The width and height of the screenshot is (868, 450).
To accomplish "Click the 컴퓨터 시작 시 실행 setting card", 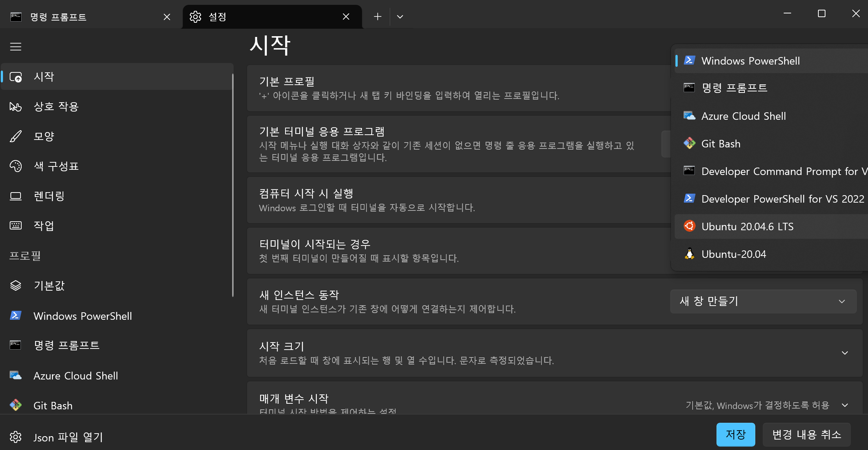I will 458,200.
